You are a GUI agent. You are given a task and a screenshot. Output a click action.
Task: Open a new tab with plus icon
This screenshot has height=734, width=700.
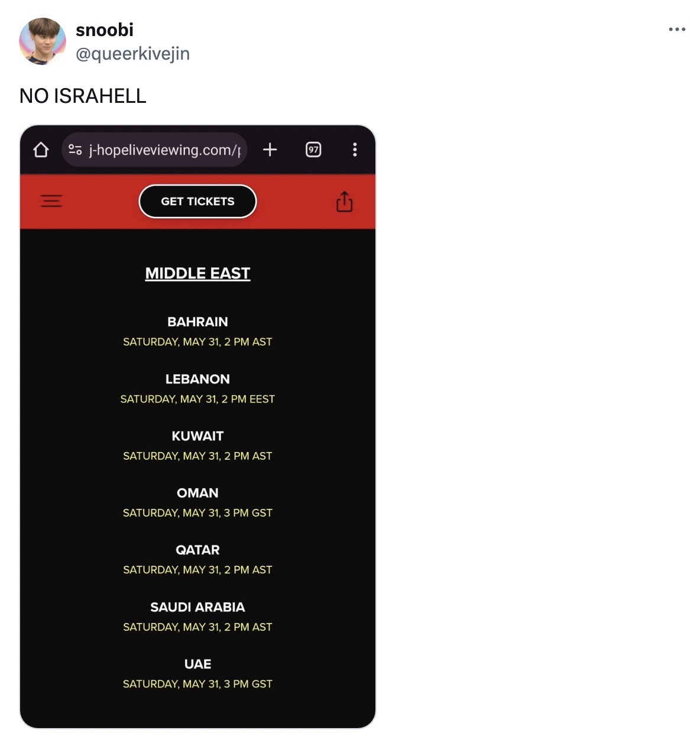(x=270, y=150)
